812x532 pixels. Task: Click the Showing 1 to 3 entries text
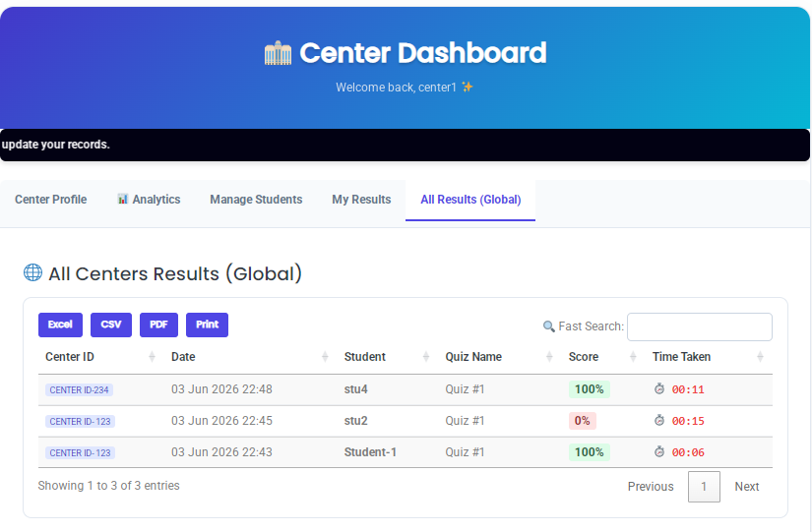point(108,486)
